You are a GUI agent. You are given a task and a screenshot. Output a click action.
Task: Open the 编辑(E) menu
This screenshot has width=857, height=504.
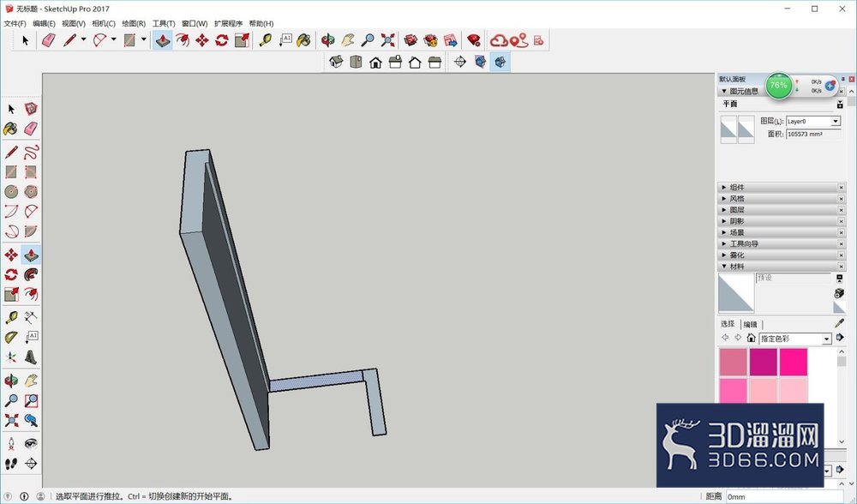[x=44, y=23]
